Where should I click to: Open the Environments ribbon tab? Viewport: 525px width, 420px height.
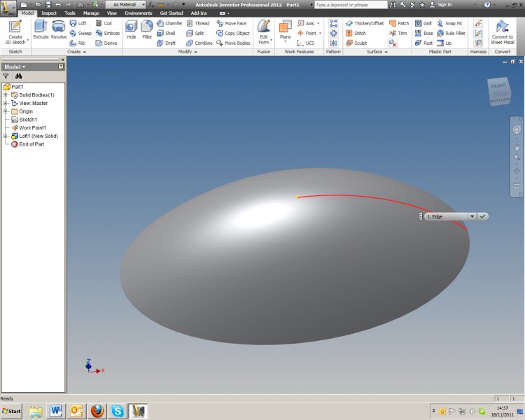[x=138, y=13]
